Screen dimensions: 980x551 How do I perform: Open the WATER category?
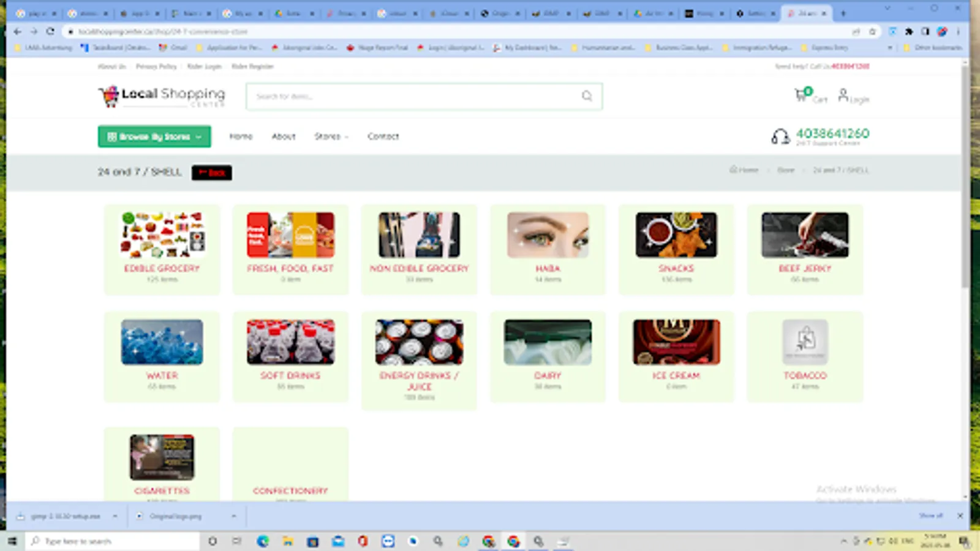162,357
